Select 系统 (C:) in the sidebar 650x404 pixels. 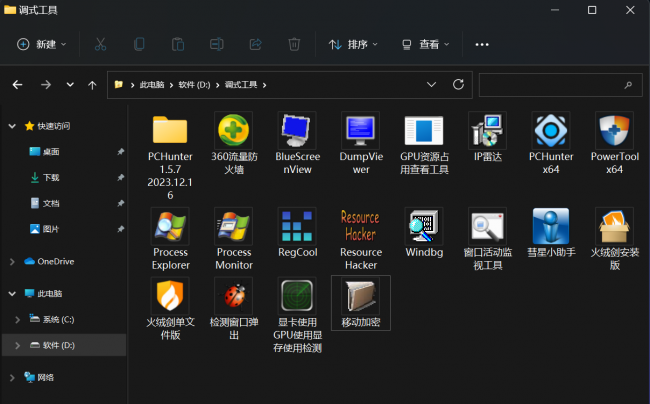click(x=58, y=319)
